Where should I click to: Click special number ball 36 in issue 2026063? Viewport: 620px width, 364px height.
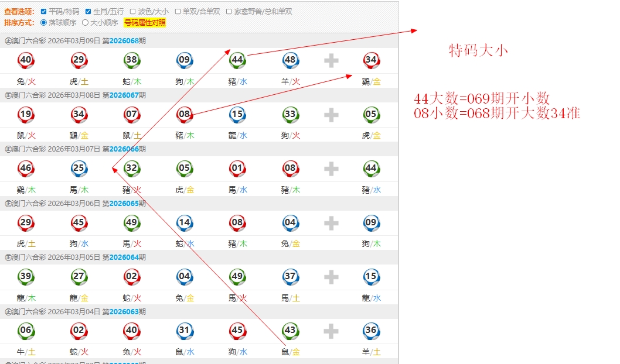point(371,331)
